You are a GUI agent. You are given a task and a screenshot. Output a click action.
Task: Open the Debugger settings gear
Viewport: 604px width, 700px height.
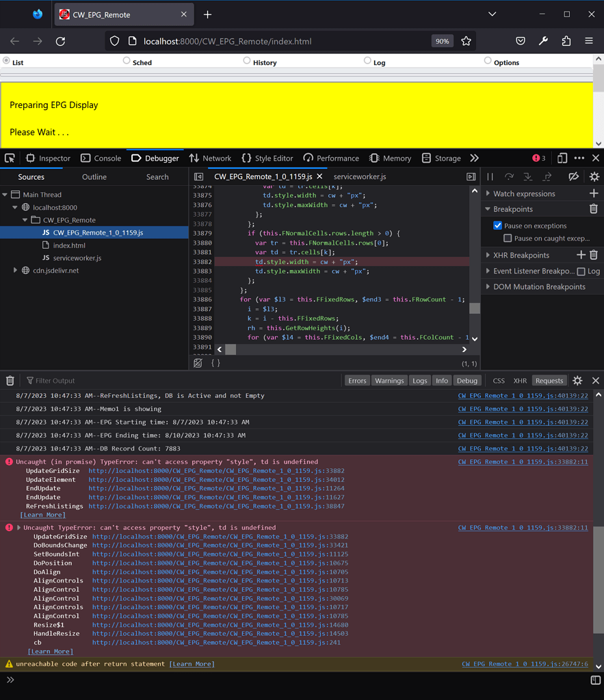[592, 176]
